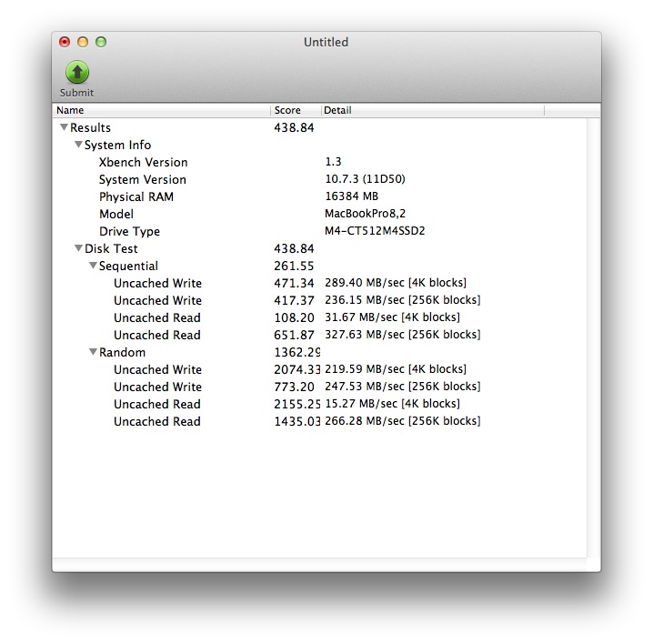Screen dimensions: 653x644
Task: Click the Sequential score 261.55
Action: (294, 266)
